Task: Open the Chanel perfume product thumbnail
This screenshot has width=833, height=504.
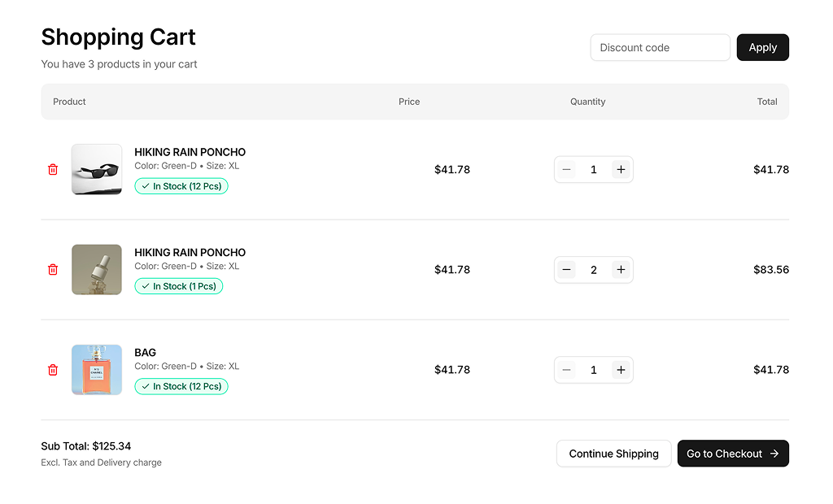Action: coord(97,370)
